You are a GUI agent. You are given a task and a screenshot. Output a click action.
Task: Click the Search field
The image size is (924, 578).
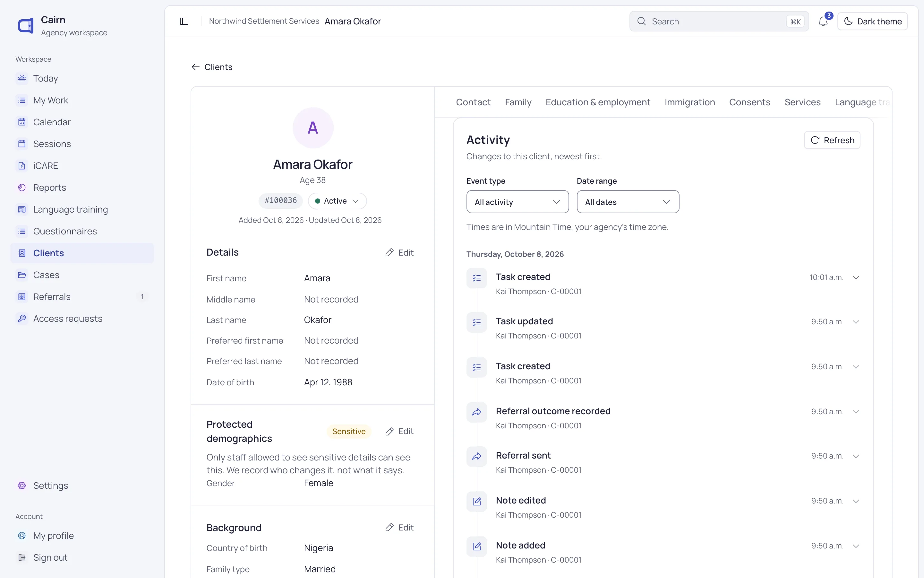[x=719, y=22]
